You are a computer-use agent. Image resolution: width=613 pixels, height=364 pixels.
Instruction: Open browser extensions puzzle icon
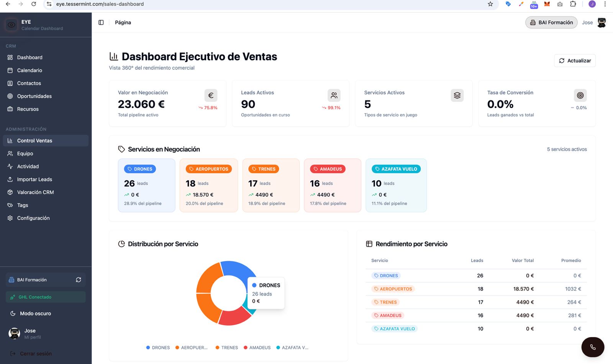[x=573, y=4]
